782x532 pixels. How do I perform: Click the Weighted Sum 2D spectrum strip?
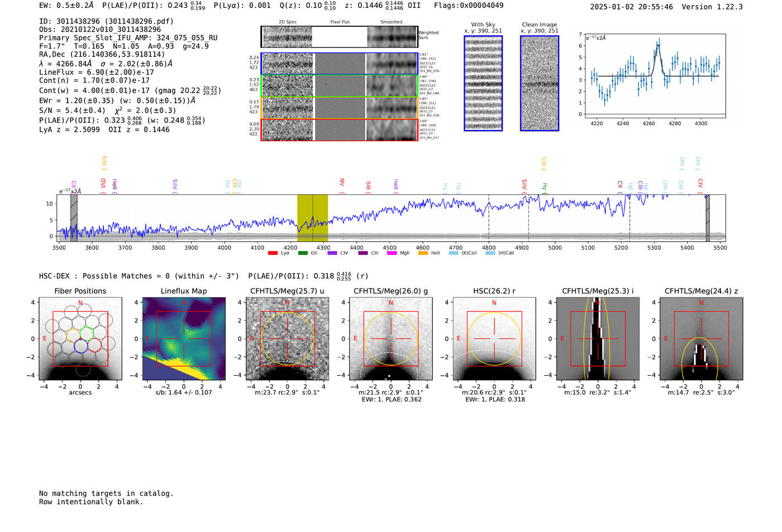point(340,37)
